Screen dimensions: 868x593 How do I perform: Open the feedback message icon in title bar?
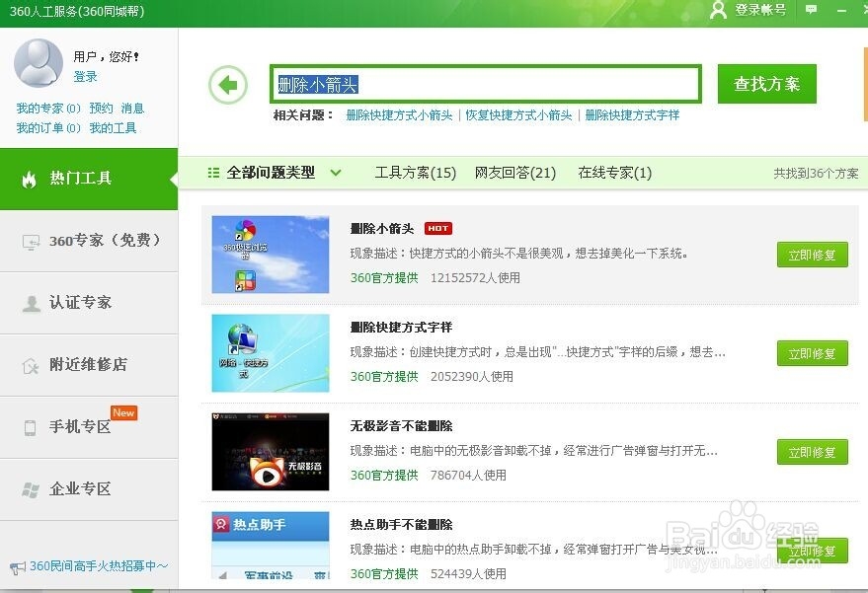click(x=811, y=10)
